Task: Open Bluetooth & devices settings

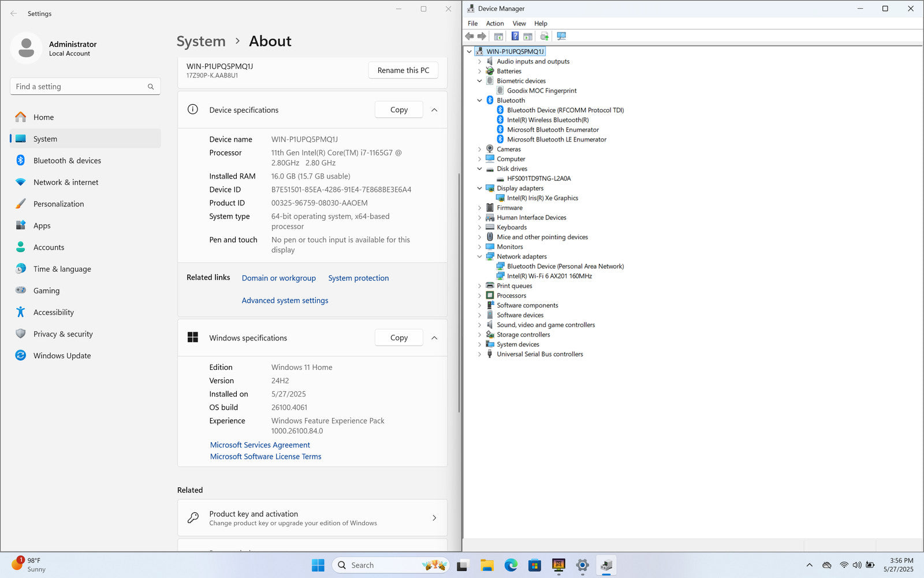Action: pos(85,161)
